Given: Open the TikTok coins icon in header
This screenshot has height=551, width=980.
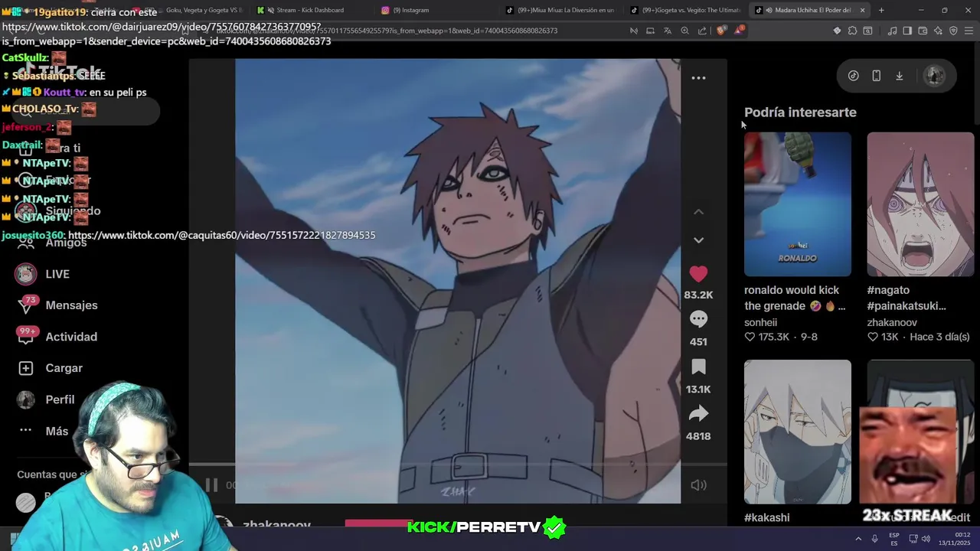Looking at the screenshot, I should tap(853, 76).
